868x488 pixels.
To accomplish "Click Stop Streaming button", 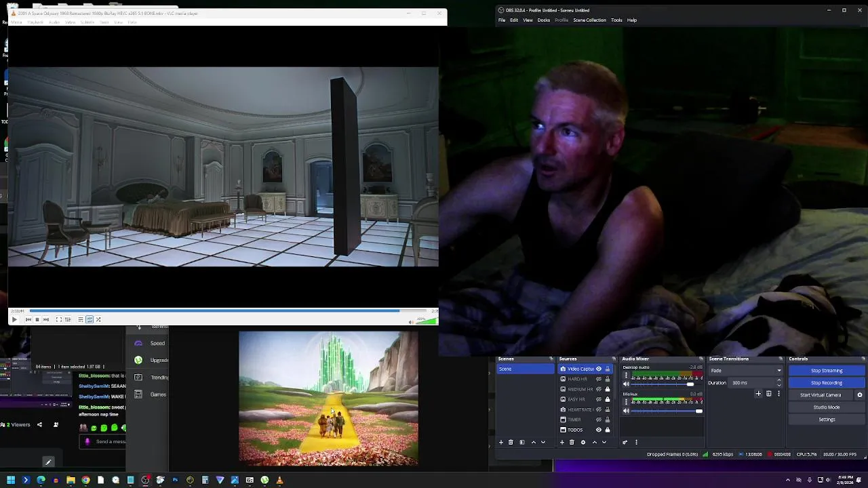I will click(x=827, y=371).
